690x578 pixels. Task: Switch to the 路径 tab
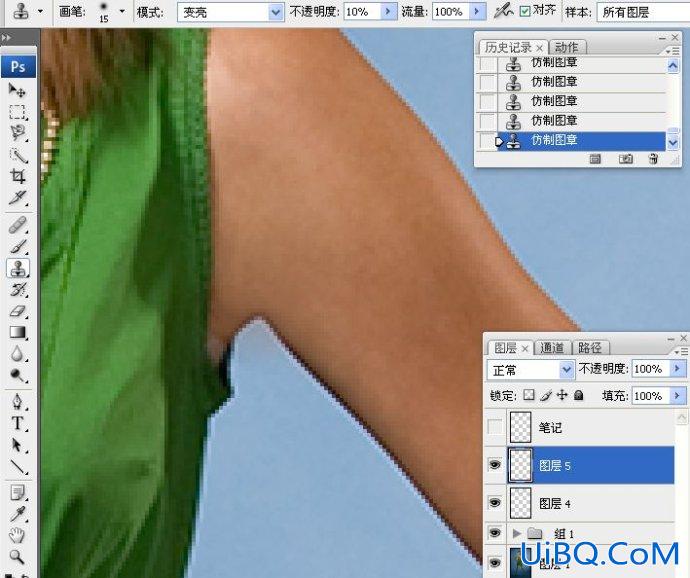coord(590,348)
